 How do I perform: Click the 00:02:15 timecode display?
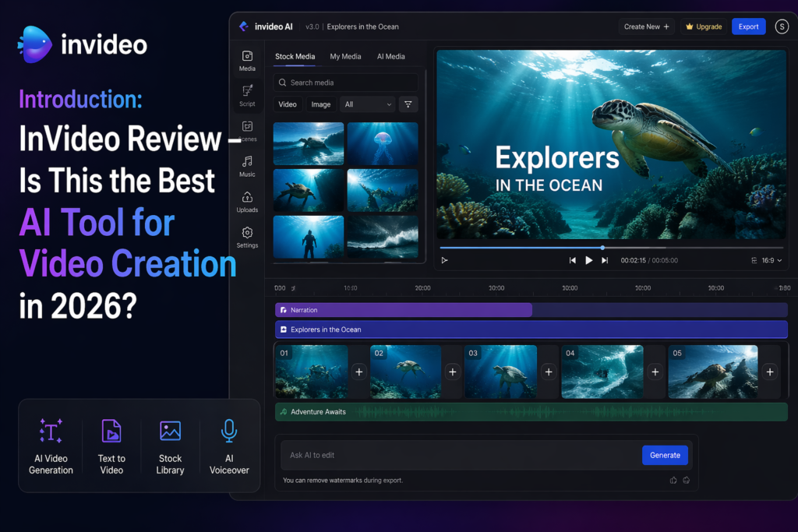click(633, 260)
